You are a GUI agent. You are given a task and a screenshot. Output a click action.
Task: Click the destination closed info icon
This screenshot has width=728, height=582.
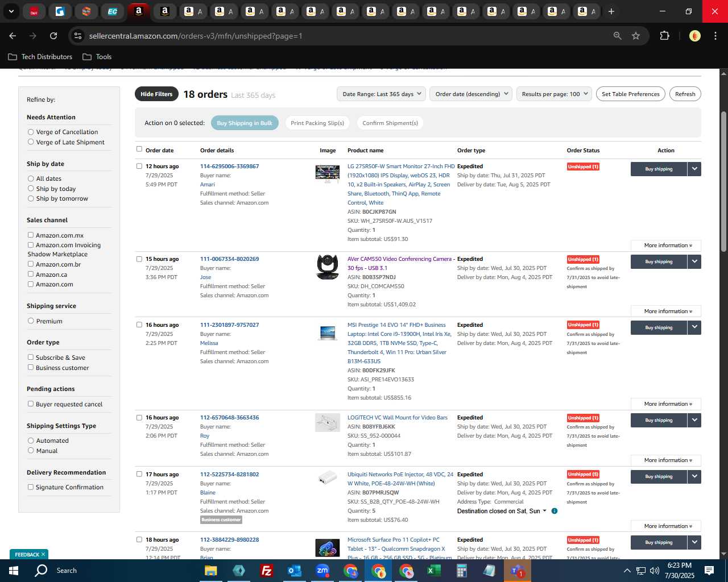coord(555,511)
